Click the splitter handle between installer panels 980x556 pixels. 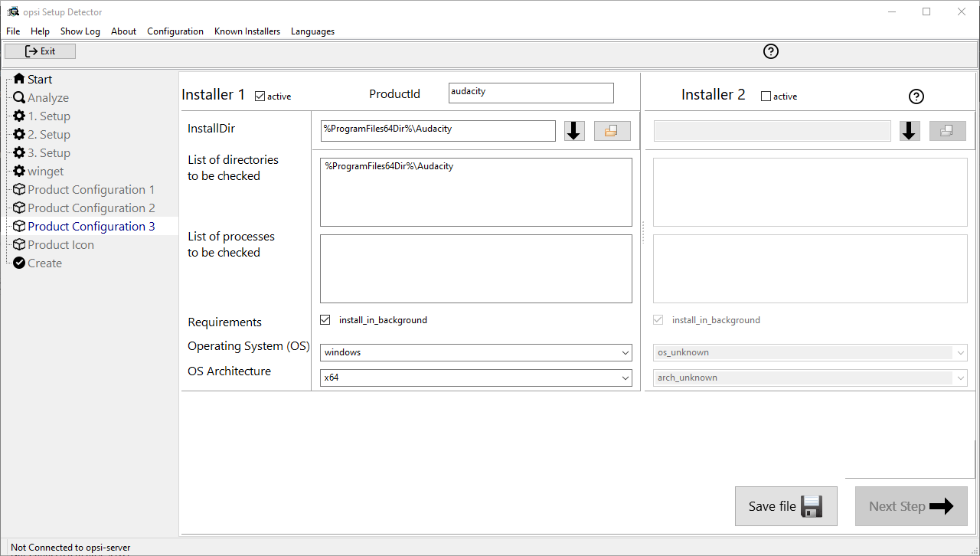coord(642,232)
